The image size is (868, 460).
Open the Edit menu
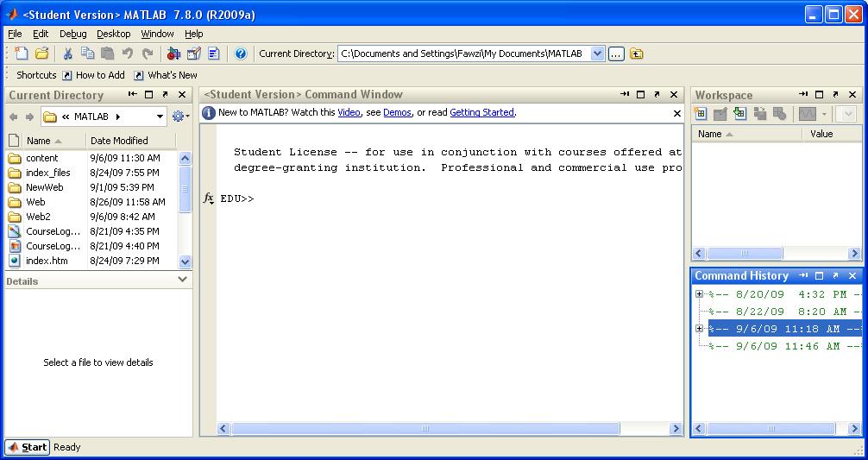41,34
